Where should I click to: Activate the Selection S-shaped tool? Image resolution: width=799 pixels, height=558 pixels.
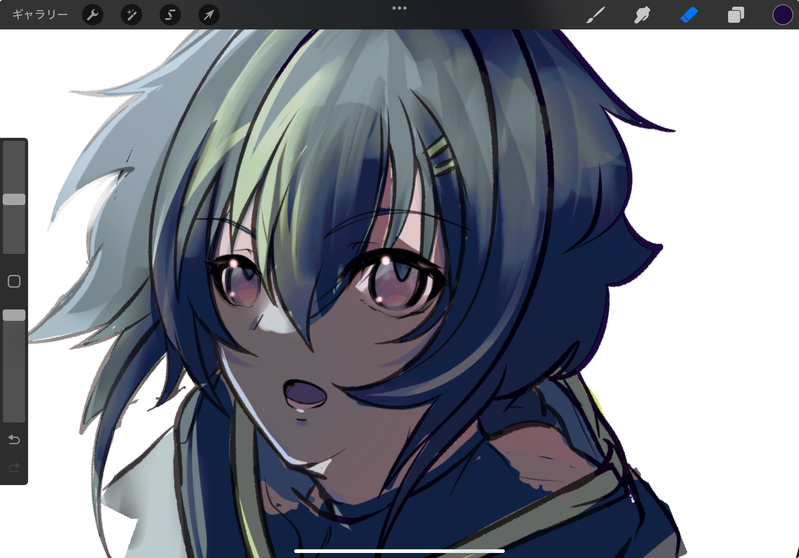point(170,15)
